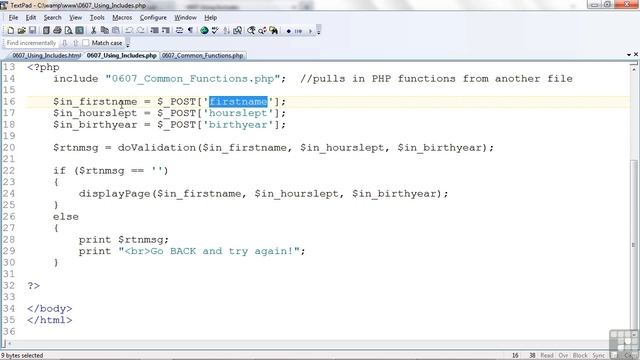Image resolution: width=640 pixels, height=360 pixels.
Task: Click the horizontal scrollbar left arrow
Action: (9, 344)
